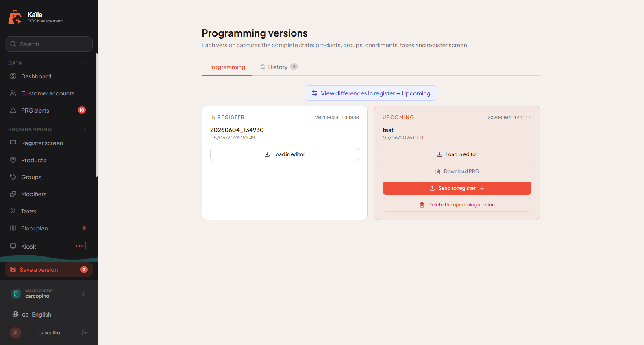This screenshot has height=345, width=644.
Task: Click the logout icon beside pascalito
Action: 84,333
